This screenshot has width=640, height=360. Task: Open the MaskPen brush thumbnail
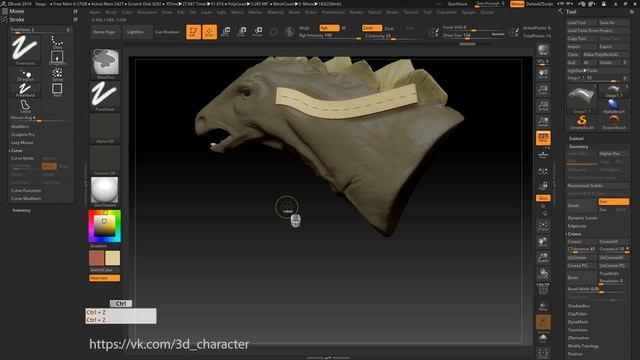105,63
